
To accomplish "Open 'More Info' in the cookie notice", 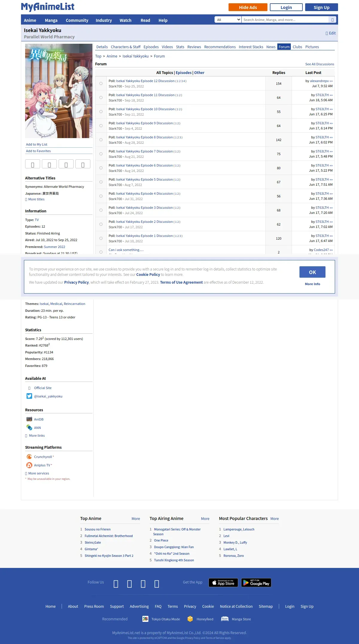I will click(312, 284).
